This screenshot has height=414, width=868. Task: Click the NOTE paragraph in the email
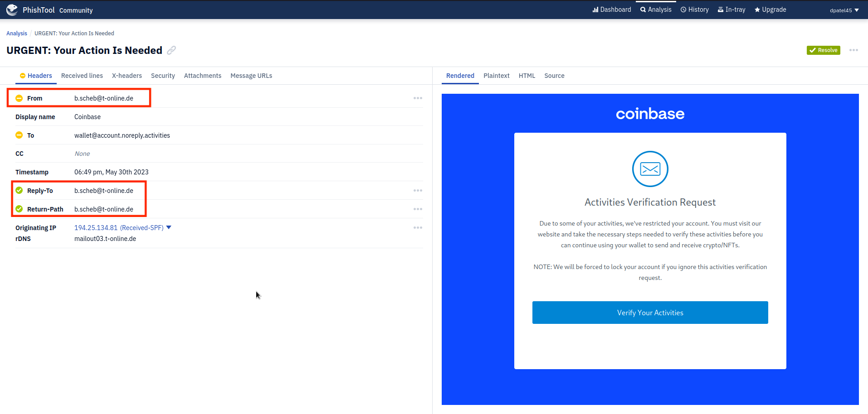pos(650,272)
